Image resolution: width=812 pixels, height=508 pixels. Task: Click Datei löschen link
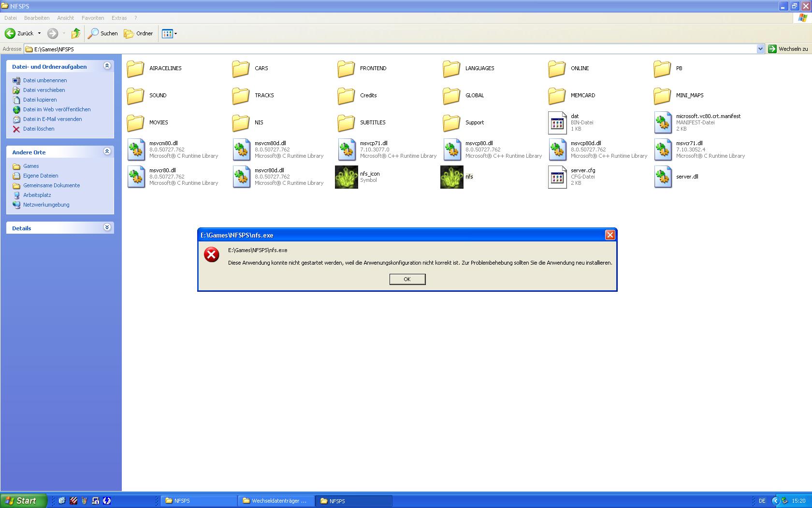click(39, 129)
